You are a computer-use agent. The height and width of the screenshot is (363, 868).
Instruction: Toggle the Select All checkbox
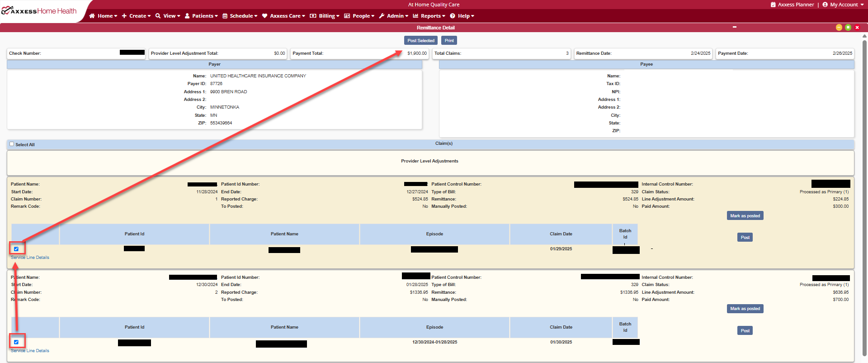pos(12,144)
